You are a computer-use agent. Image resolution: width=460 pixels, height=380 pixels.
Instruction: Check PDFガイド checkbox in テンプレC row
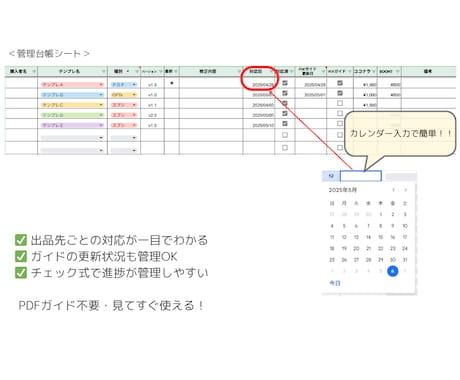coord(340,103)
